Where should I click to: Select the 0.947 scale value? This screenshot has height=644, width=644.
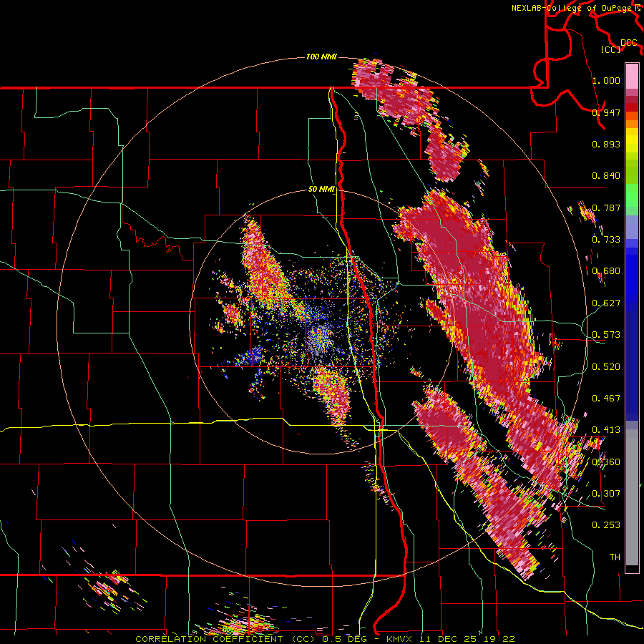(x=606, y=112)
